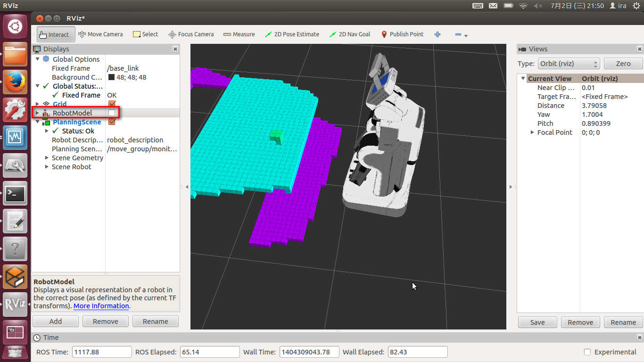
Task: Collapse the PlanningScene display node
Action: 38,122
